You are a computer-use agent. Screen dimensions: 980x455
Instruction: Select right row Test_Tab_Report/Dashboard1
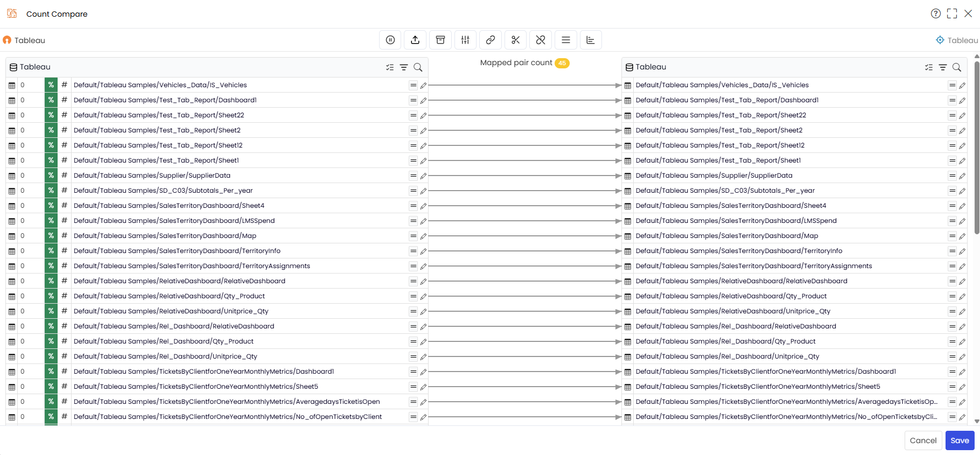794,100
